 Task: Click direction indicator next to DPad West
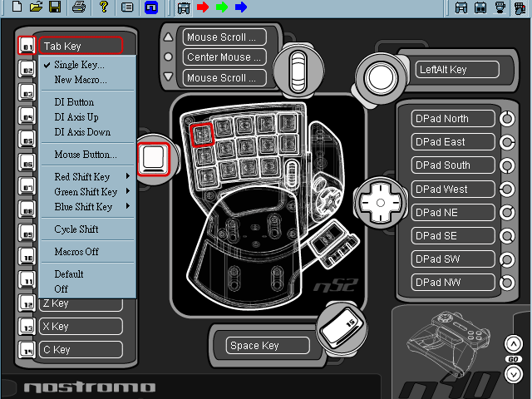507,189
